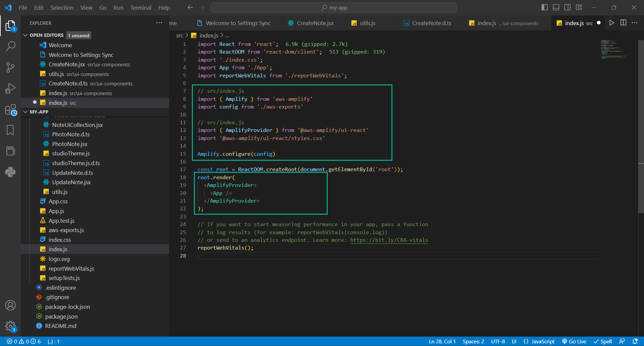Open the Extensions view

click(10, 110)
